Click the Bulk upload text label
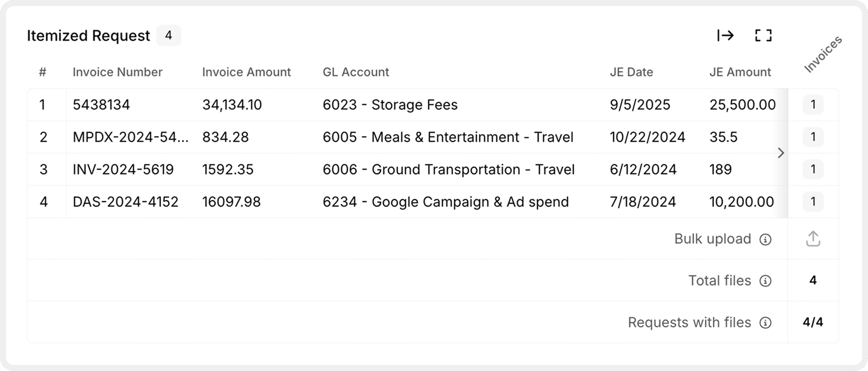Viewport: 868px width, 371px height. [x=713, y=239]
